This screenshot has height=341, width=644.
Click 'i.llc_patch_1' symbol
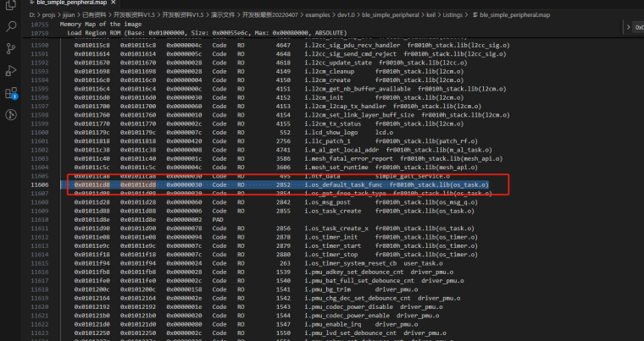pyautogui.click(x=327, y=141)
